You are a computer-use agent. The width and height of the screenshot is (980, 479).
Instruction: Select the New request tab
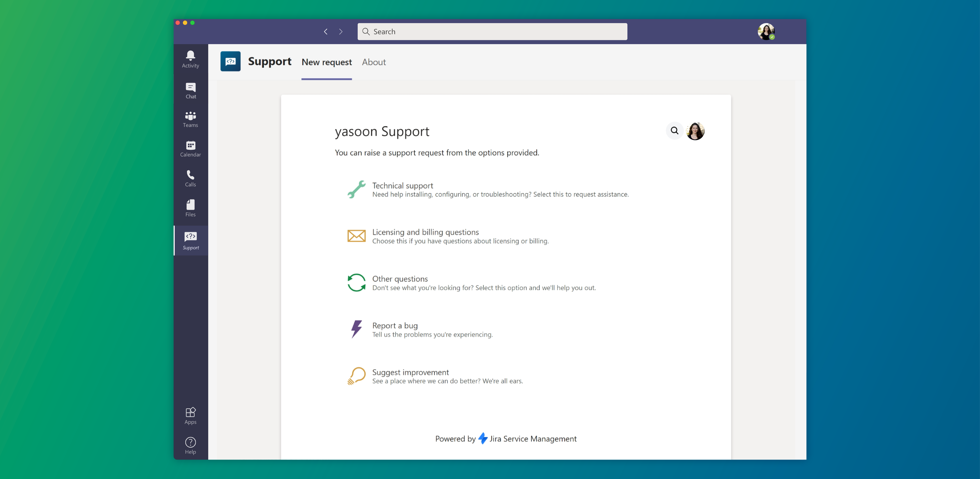click(326, 62)
